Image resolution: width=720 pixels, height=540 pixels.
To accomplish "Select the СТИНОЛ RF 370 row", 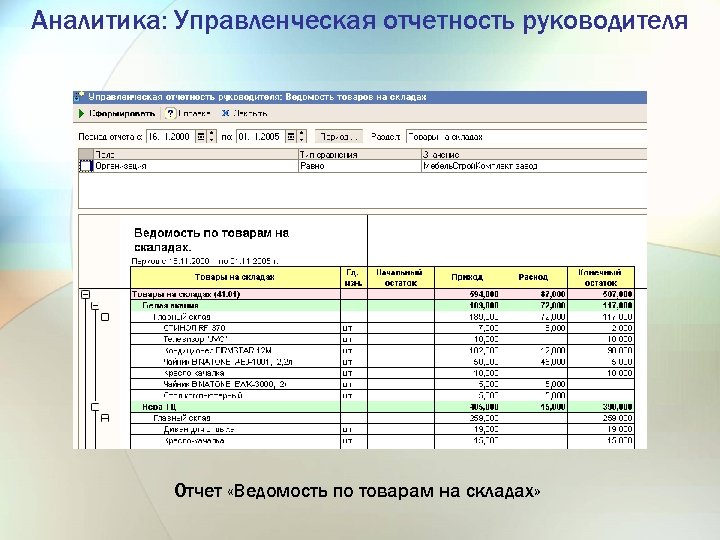I will coord(382,328).
